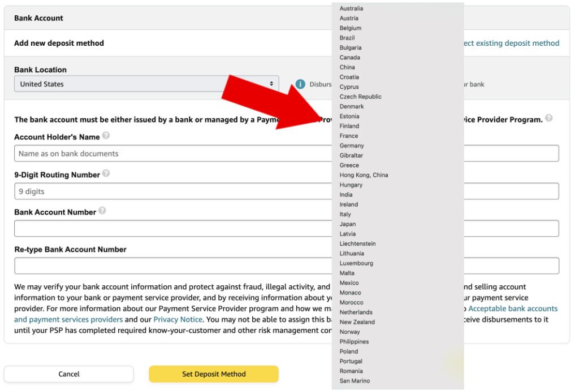Select Netherlands in the country list

tap(356, 312)
